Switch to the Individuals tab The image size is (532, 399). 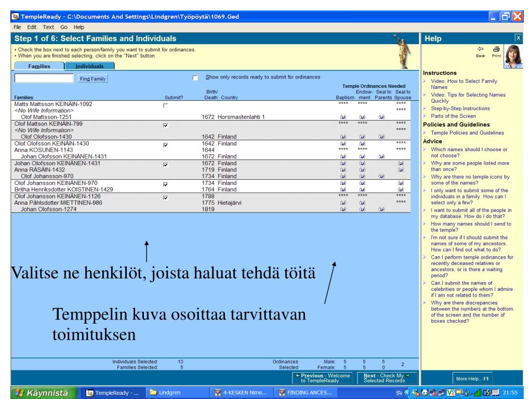click(89, 66)
